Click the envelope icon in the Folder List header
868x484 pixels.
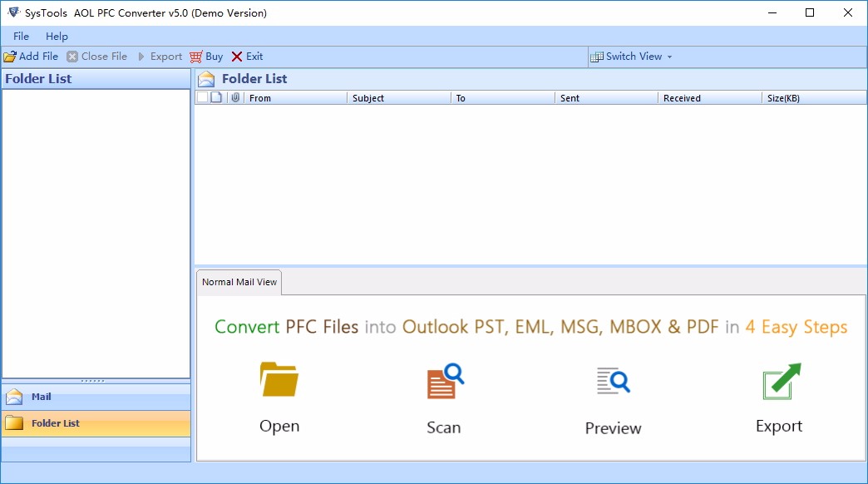pyautogui.click(x=206, y=79)
